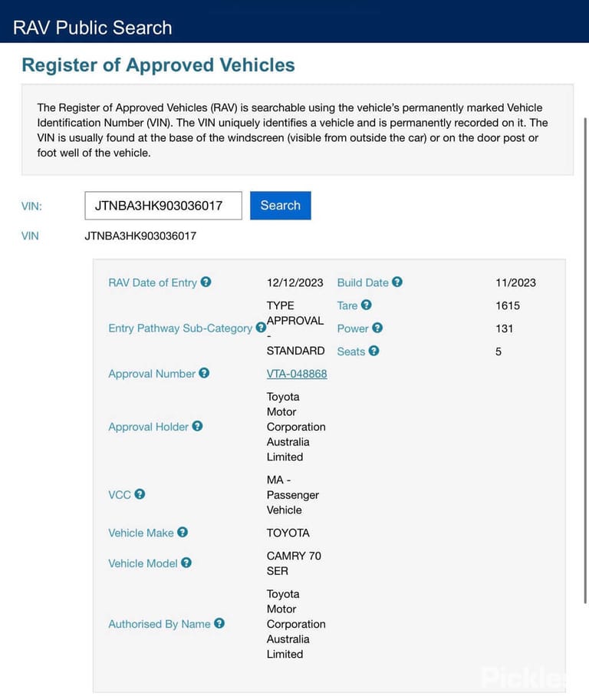Show help for Approval Holder
This screenshot has width=589, height=700.
[x=197, y=426]
